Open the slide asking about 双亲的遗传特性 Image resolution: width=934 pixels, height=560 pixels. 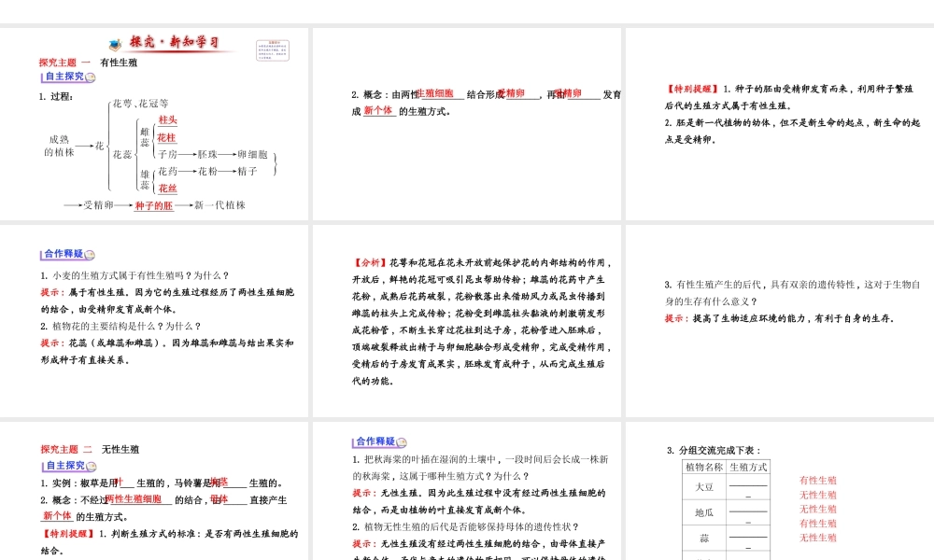(x=780, y=321)
